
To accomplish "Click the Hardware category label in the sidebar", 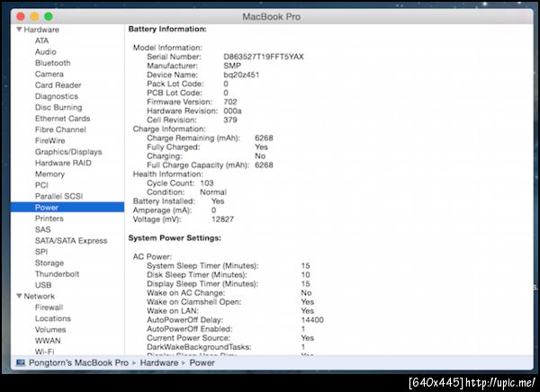I will tap(41, 30).
